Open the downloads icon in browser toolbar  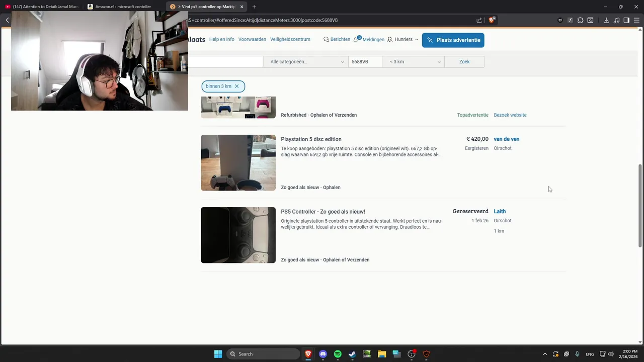point(606,20)
